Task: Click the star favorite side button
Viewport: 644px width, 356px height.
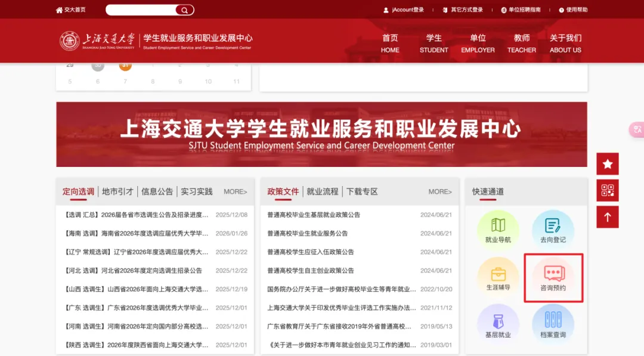Action: [608, 164]
